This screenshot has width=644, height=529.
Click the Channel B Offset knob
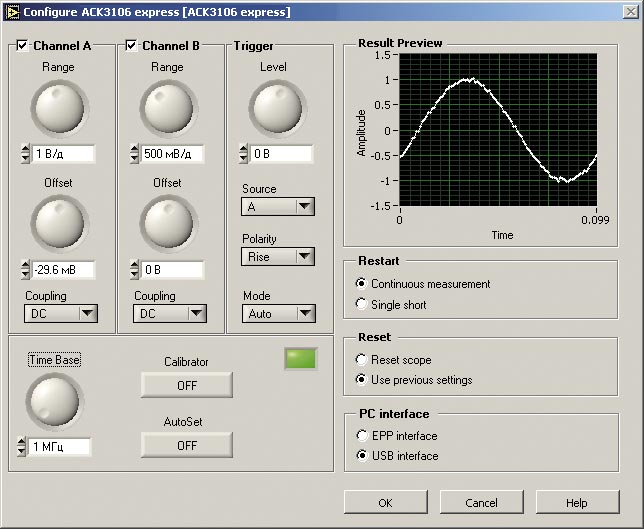[x=167, y=223]
